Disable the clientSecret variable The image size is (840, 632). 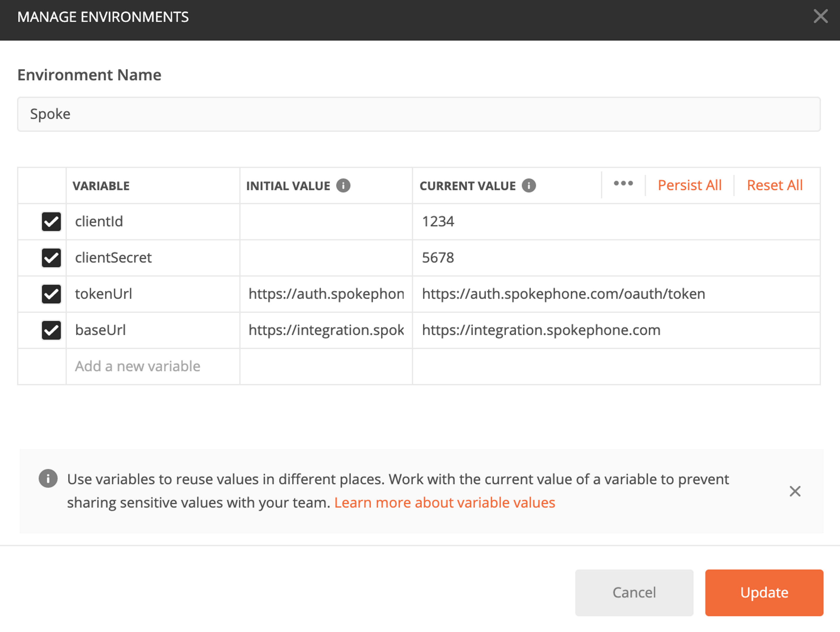[51, 258]
